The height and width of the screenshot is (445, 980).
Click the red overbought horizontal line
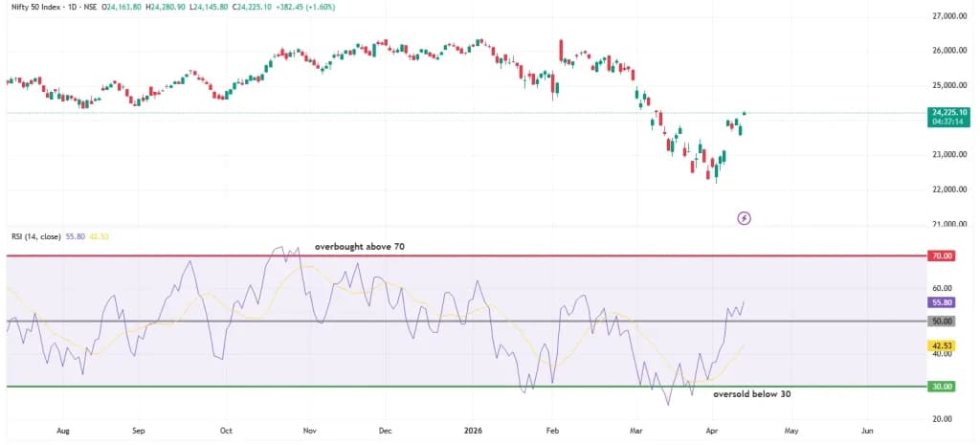click(466, 256)
